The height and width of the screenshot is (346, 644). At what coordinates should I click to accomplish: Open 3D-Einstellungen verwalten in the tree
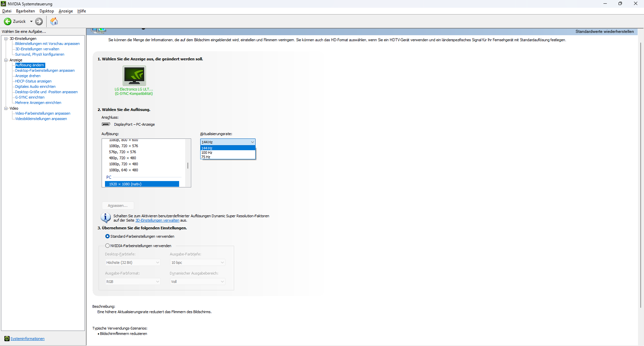click(37, 49)
